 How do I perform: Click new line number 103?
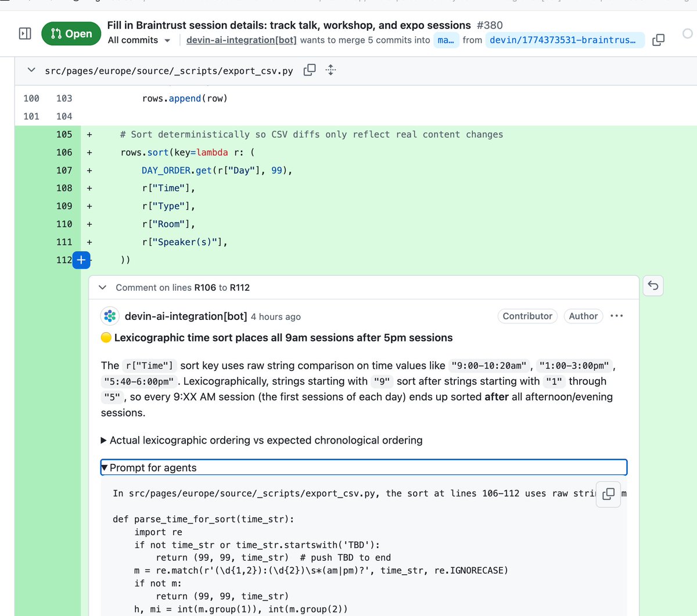pos(64,98)
